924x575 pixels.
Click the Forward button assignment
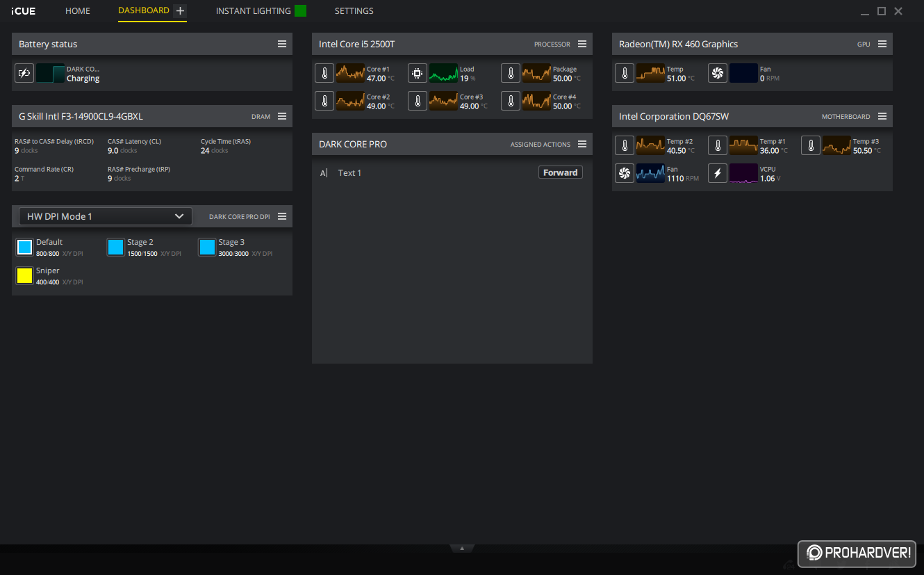click(x=561, y=172)
